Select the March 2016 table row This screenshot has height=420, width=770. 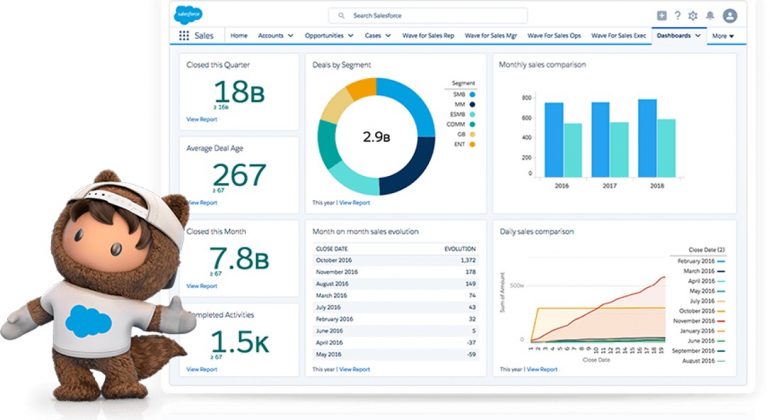(x=395, y=296)
